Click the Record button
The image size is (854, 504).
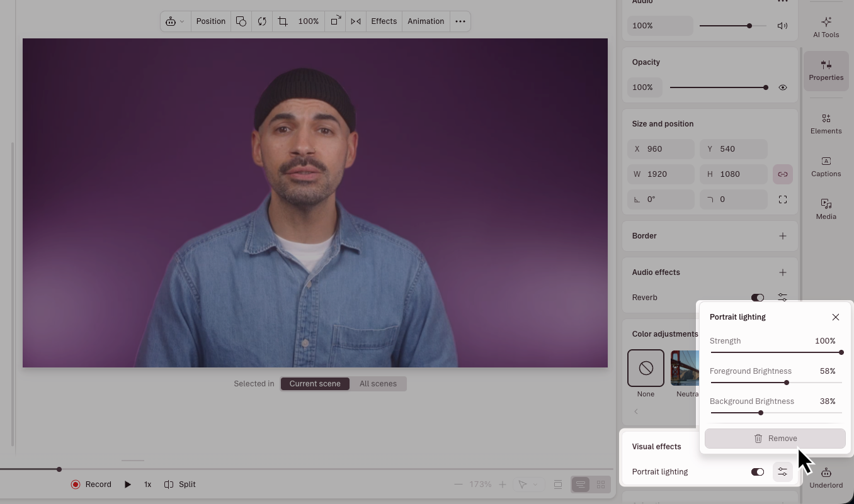(x=91, y=484)
